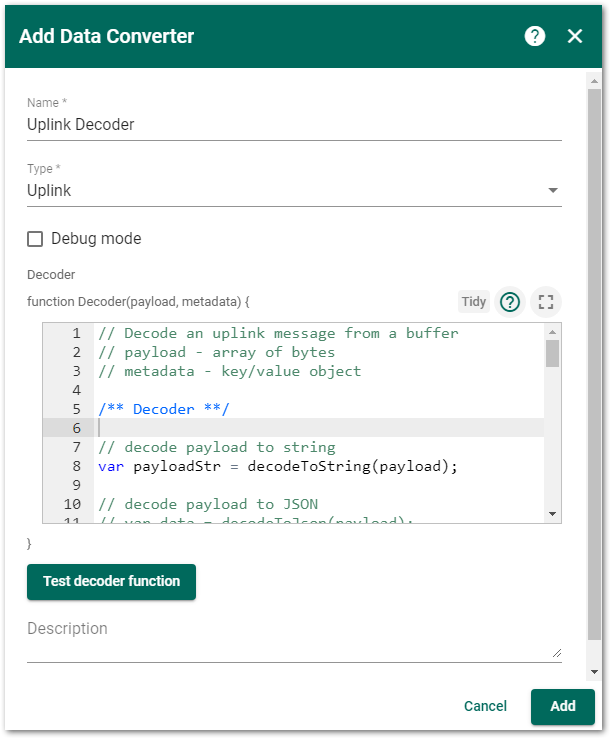Open help in the dialog header

click(x=535, y=36)
